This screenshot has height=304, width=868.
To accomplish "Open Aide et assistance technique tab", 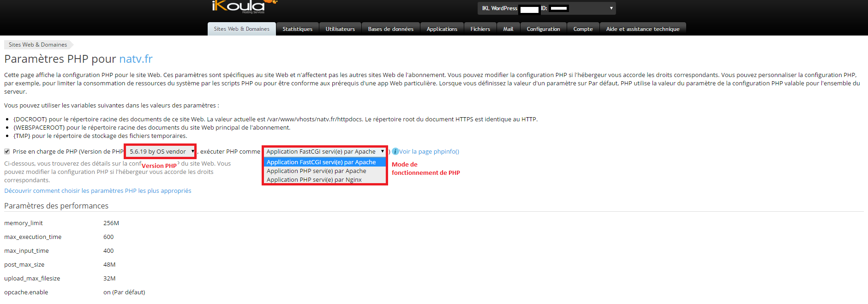I will click(642, 29).
